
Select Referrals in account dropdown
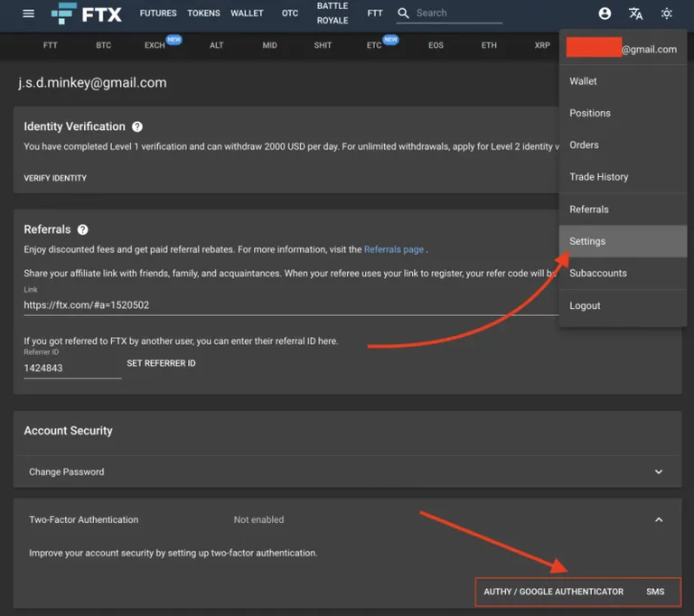(623, 210)
